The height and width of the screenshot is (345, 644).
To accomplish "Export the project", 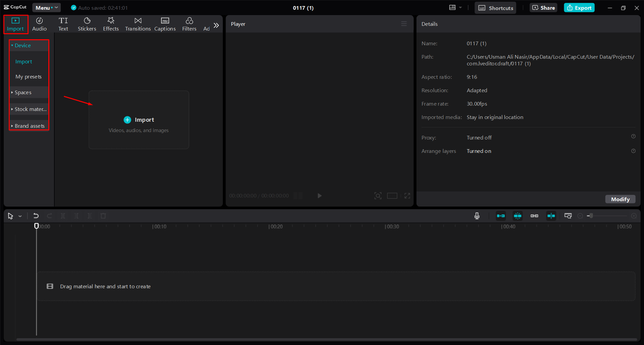I will pyautogui.click(x=579, y=8).
